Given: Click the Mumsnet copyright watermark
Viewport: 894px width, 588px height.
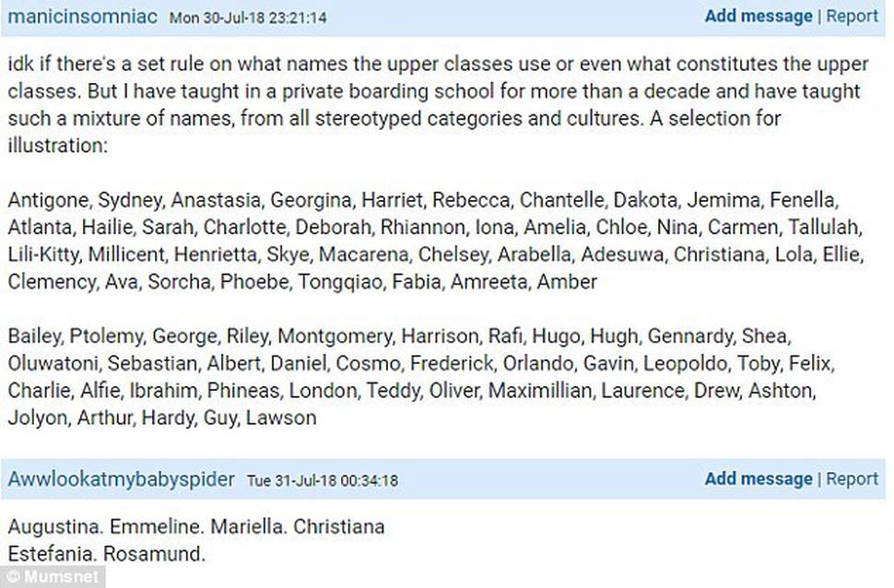Looking at the screenshot, I should [x=52, y=578].
